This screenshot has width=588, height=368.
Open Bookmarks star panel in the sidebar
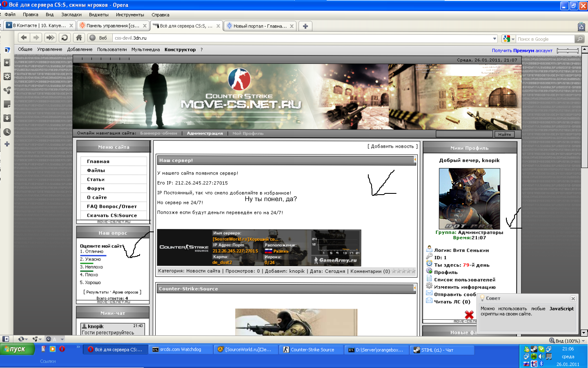7,63
